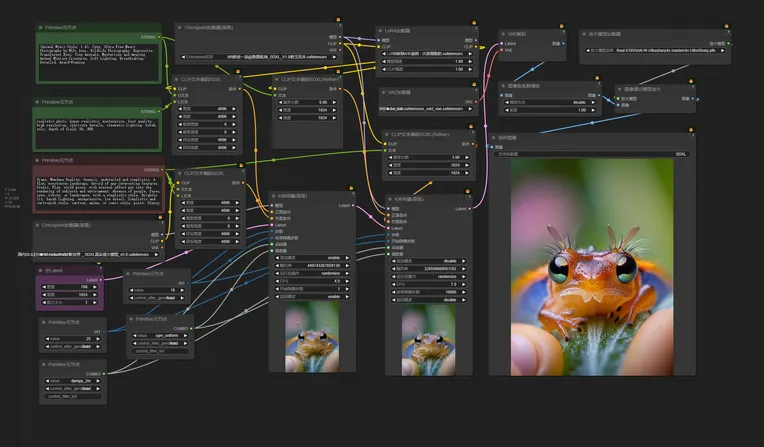Click the seed 449743267659130 field on the left KSampler
Screen dimensions: 764x447
312,266
